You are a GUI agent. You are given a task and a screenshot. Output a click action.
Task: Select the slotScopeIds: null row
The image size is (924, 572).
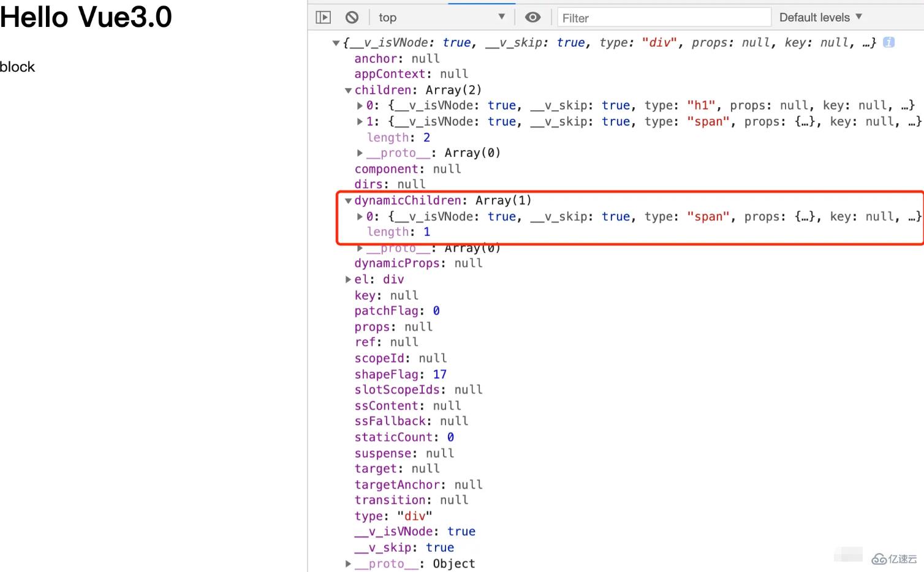418,390
